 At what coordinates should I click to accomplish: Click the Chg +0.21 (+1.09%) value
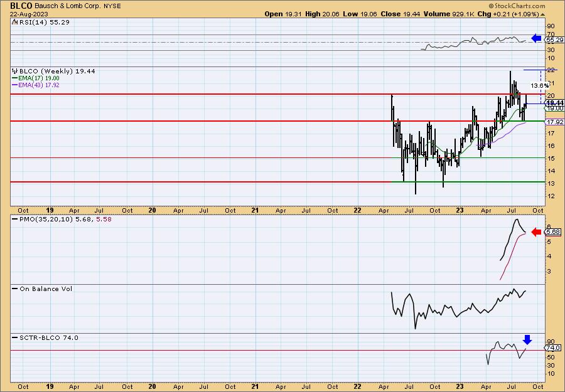coord(508,14)
